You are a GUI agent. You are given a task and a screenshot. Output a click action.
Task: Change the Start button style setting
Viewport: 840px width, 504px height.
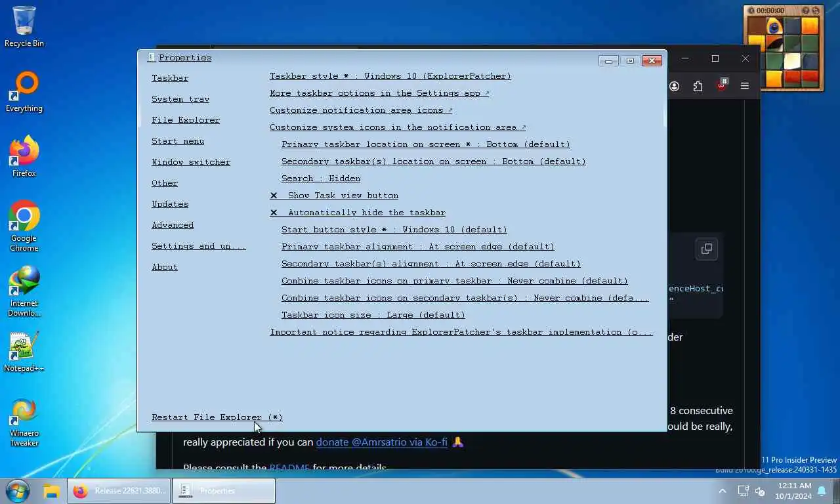click(x=394, y=230)
